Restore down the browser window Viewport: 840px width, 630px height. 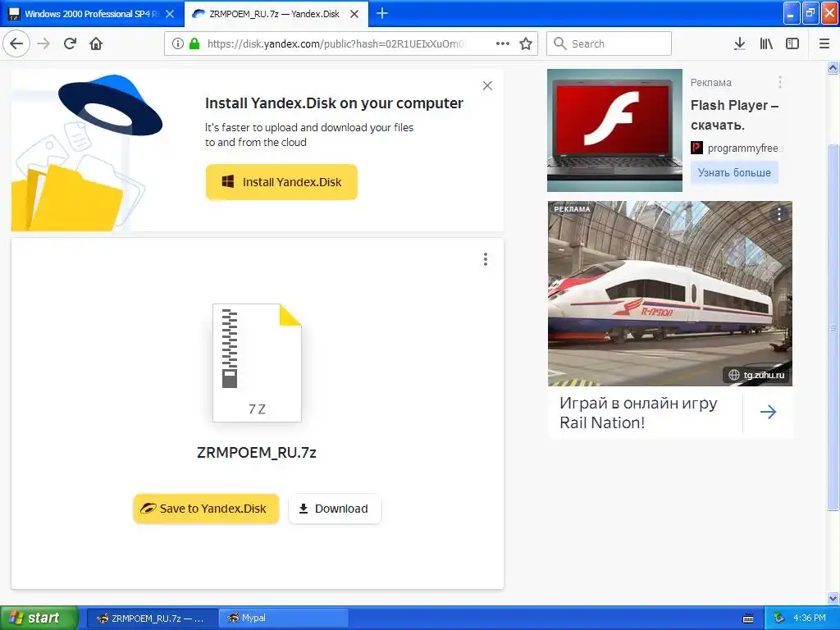(810, 13)
